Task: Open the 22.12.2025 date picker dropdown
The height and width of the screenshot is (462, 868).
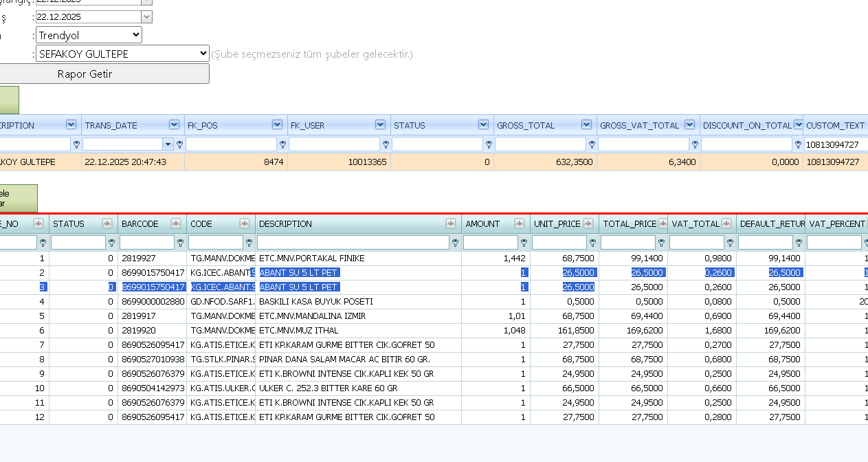Action: pos(147,16)
